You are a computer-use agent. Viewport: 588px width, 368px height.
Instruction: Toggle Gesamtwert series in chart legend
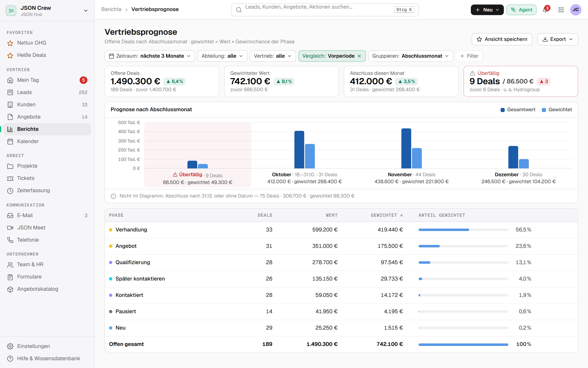[518, 110]
